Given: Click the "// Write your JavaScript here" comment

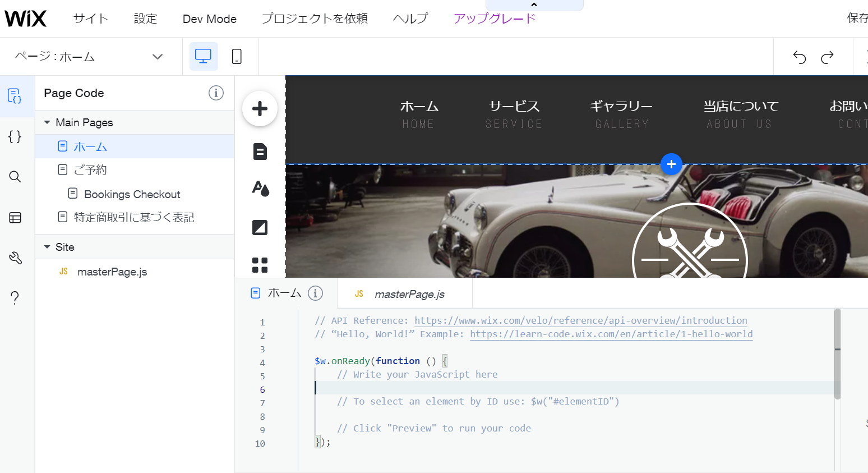Looking at the screenshot, I should 417,374.
